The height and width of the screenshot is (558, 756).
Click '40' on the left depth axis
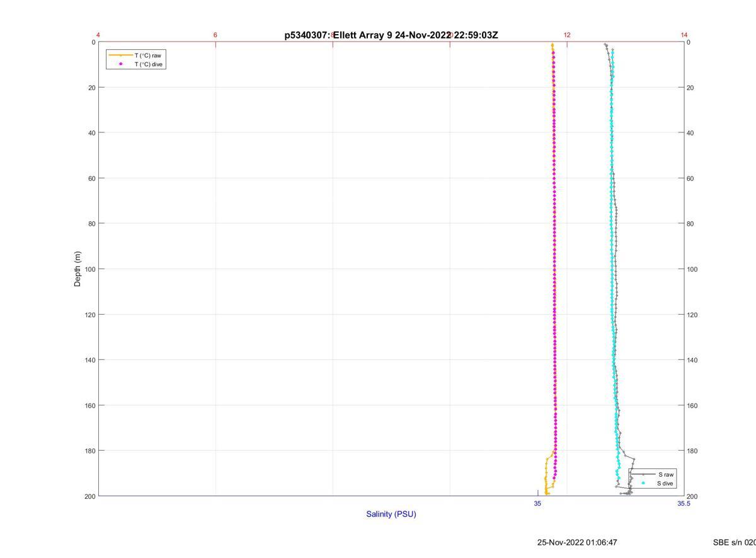92,133
